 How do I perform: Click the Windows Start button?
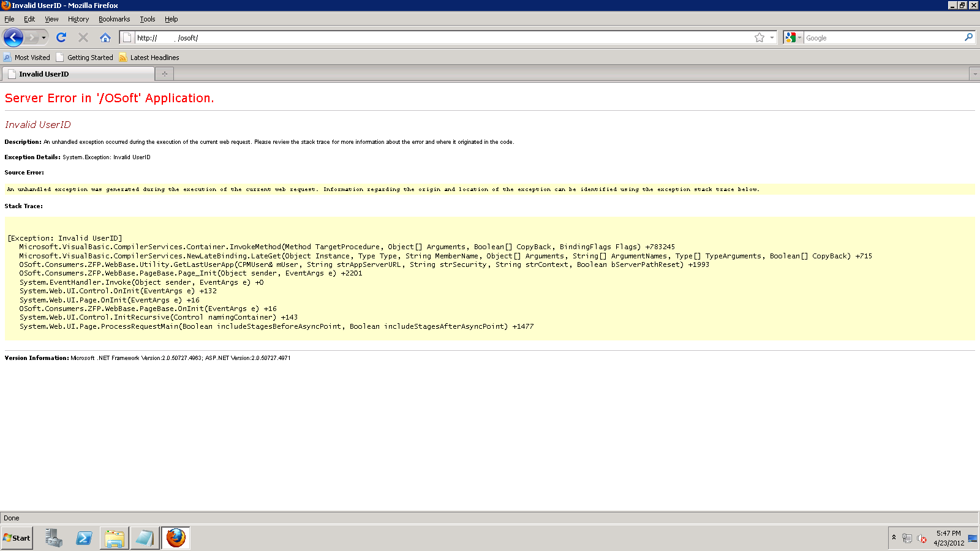(17, 538)
